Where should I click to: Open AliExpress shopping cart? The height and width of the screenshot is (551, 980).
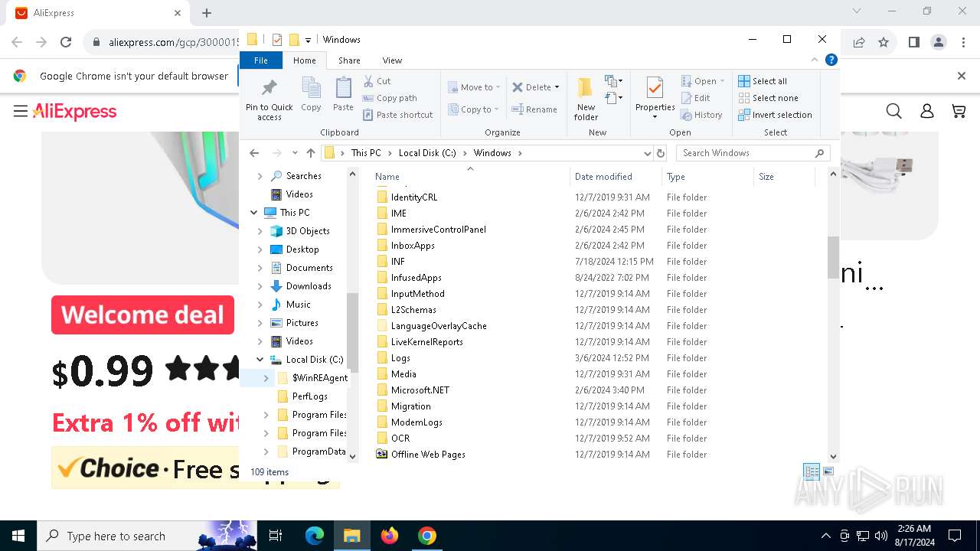click(x=959, y=112)
